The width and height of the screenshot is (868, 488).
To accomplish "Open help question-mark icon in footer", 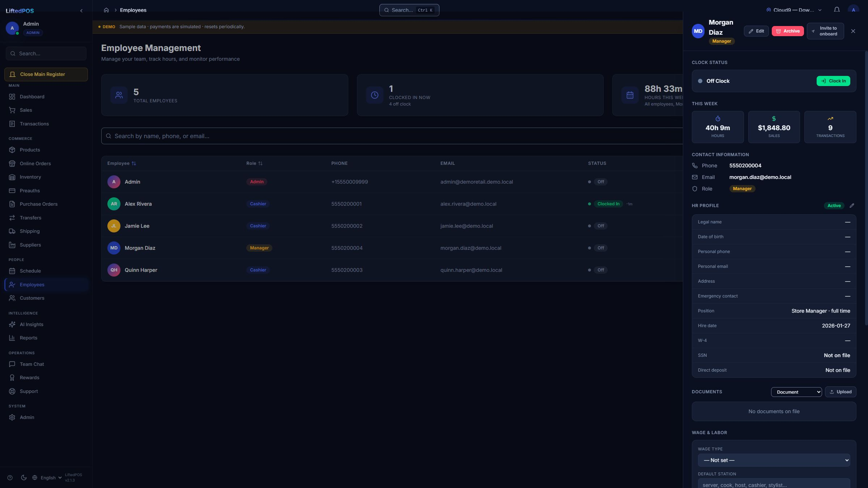I will click(10, 478).
